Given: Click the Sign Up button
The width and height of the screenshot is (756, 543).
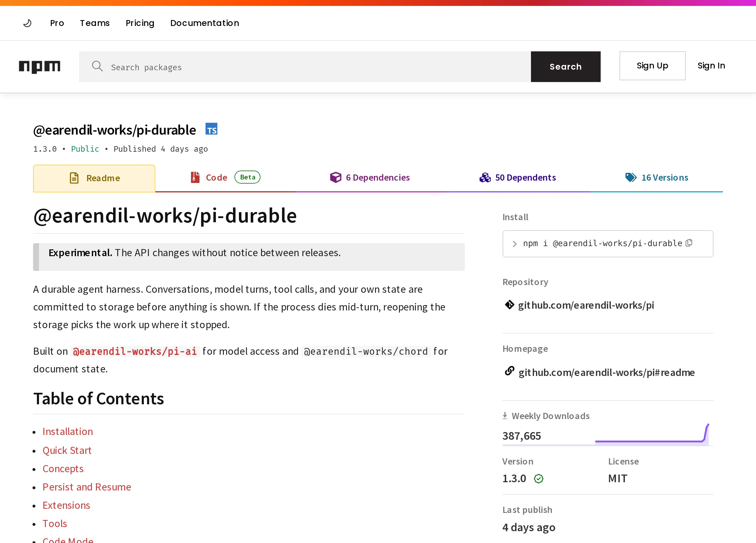Looking at the screenshot, I should coord(652,66).
